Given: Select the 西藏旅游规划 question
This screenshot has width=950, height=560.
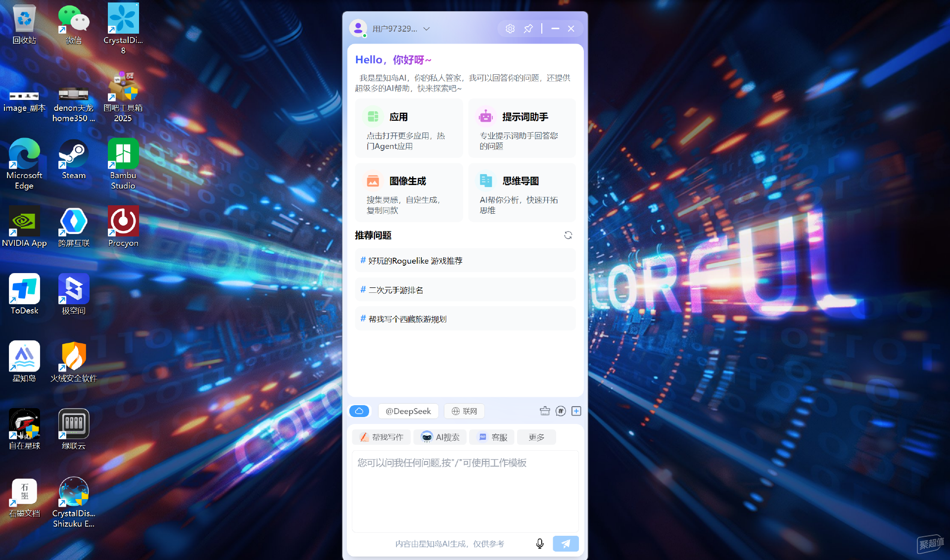Looking at the screenshot, I should 465,319.
